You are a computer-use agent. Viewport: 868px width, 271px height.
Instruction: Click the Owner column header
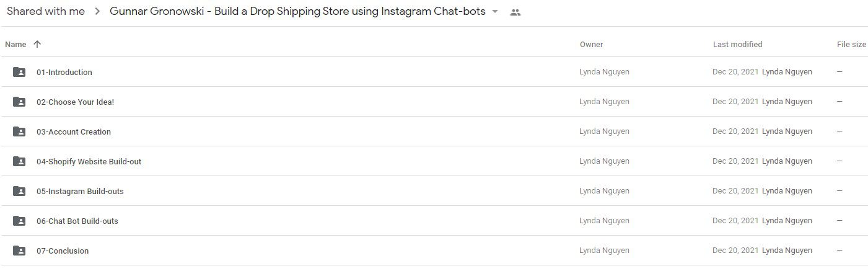click(592, 44)
